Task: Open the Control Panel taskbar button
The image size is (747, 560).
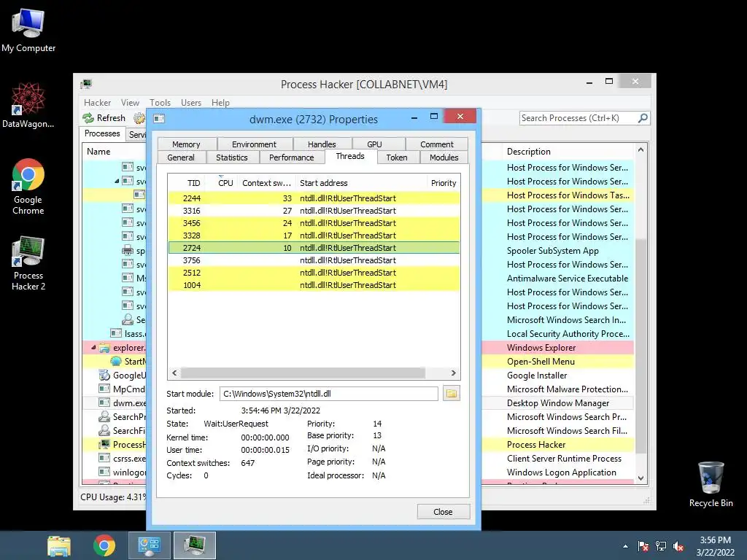Action: (x=149, y=545)
